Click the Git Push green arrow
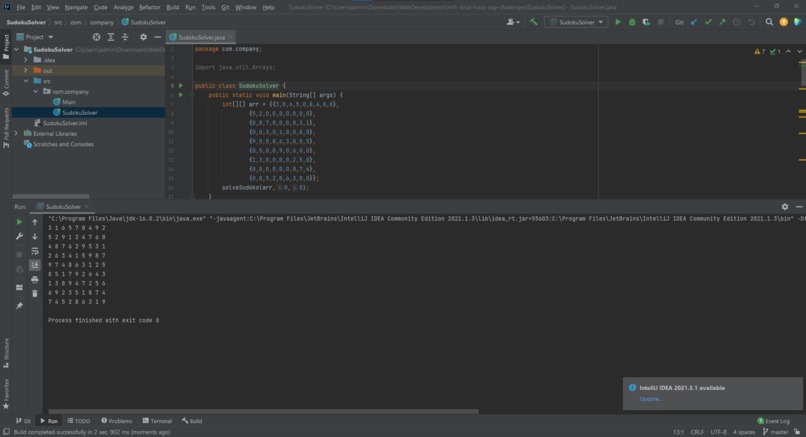The width and height of the screenshot is (806, 437). click(x=722, y=22)
